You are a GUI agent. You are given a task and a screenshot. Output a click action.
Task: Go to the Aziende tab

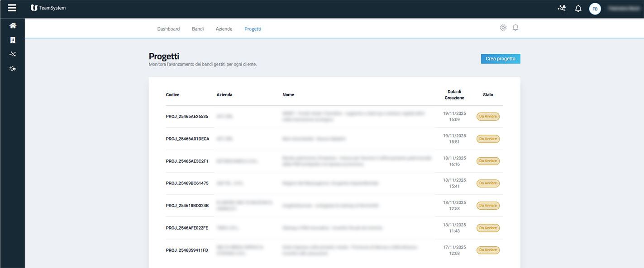coord(224,29)
